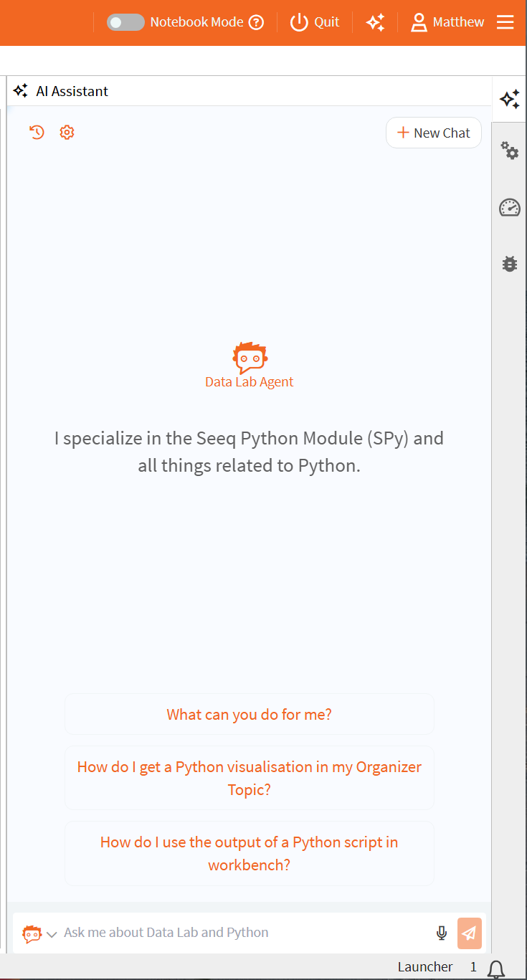The image size is (527, 980).
Task: Toggle Notebook Mode off or on
Action: point(125,22)
